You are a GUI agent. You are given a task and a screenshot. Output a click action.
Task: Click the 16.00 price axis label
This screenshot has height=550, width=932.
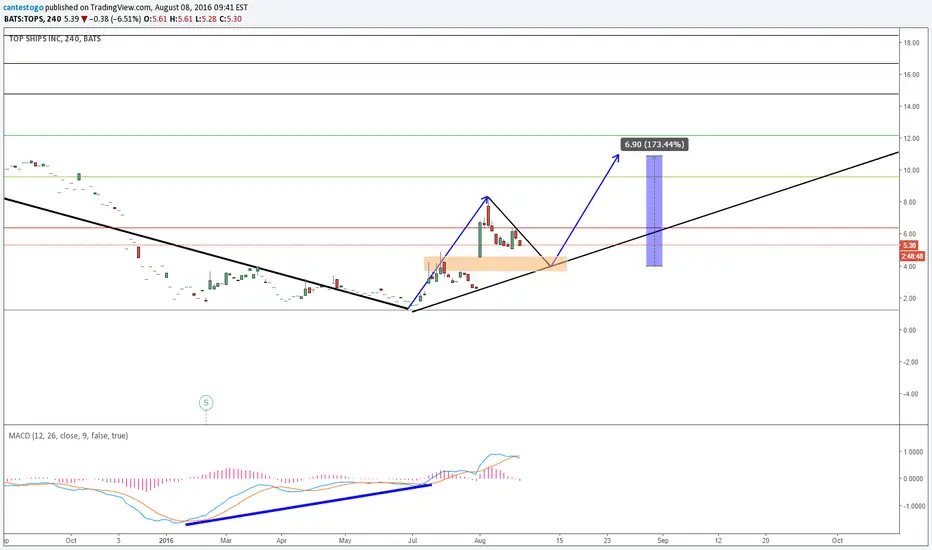[x=911, y=75]
